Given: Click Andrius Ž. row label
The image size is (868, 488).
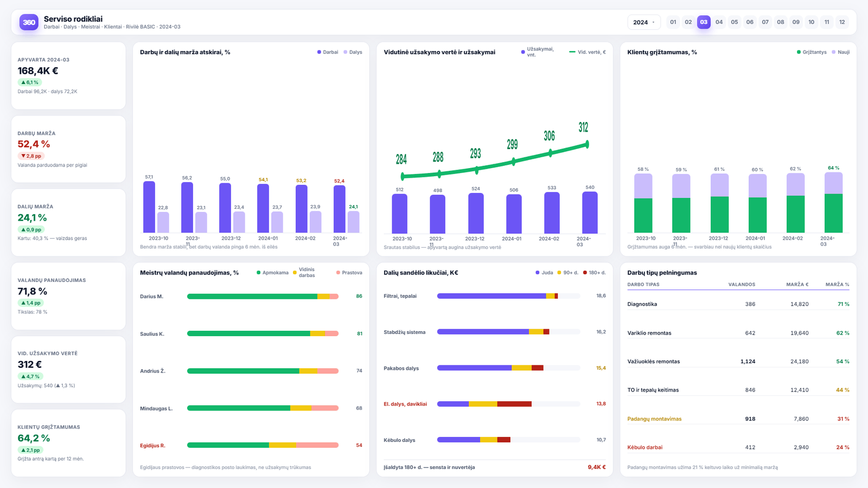Looking at the screenshot, I should [x=152, y=371].
